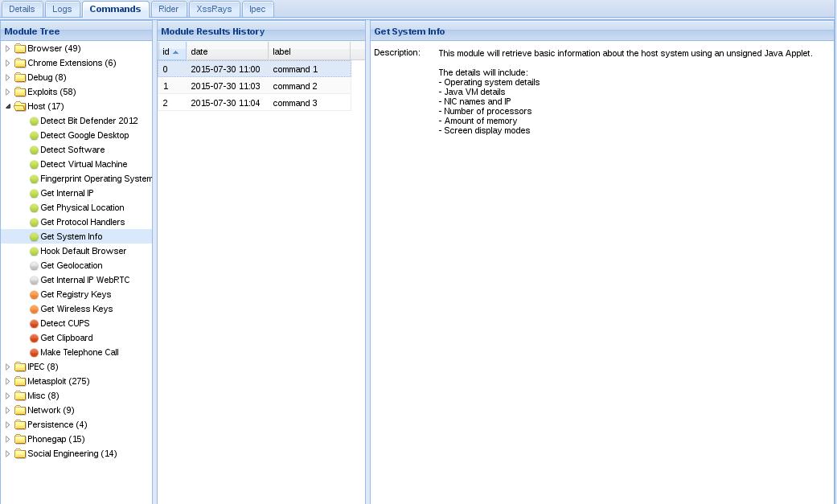Sort results by the id column header
Viewport: 837px width, 504px height.
pyautogui.click(x=172, y=51)
